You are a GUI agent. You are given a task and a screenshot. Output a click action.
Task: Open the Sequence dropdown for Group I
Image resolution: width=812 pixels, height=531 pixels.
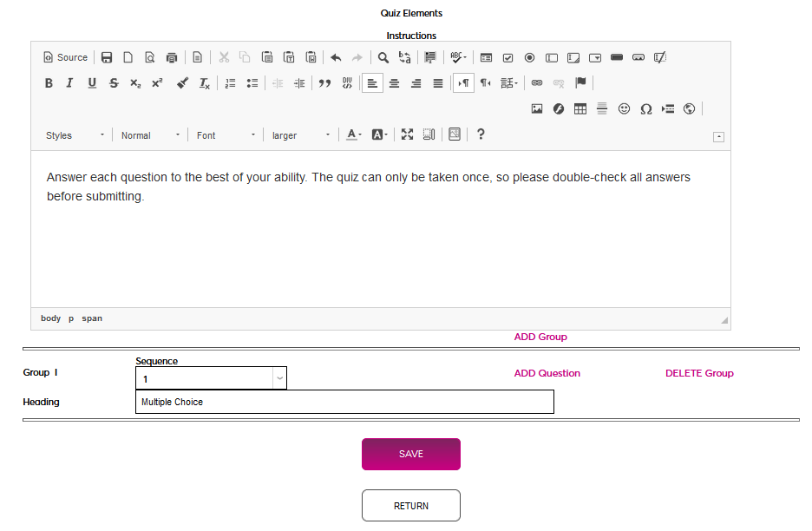tap(211, 378)
